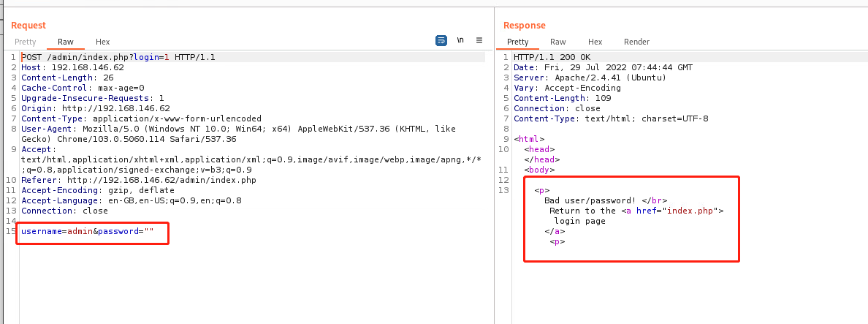Click the <body> tag in response
The image size is (868, 324).
(540, 170)
